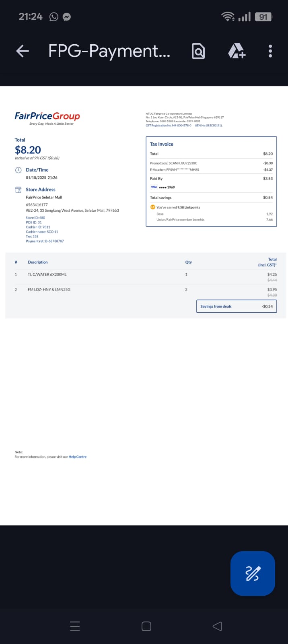Tap the back arrow icon
The width and height of the screenshot is (288, 644).
[x=23, y=51]
